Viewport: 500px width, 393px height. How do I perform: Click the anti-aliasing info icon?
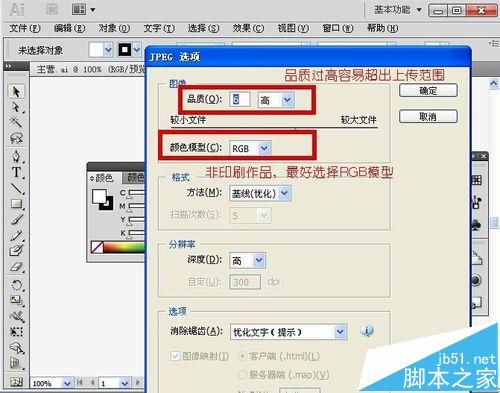click(x=367, y=331)
